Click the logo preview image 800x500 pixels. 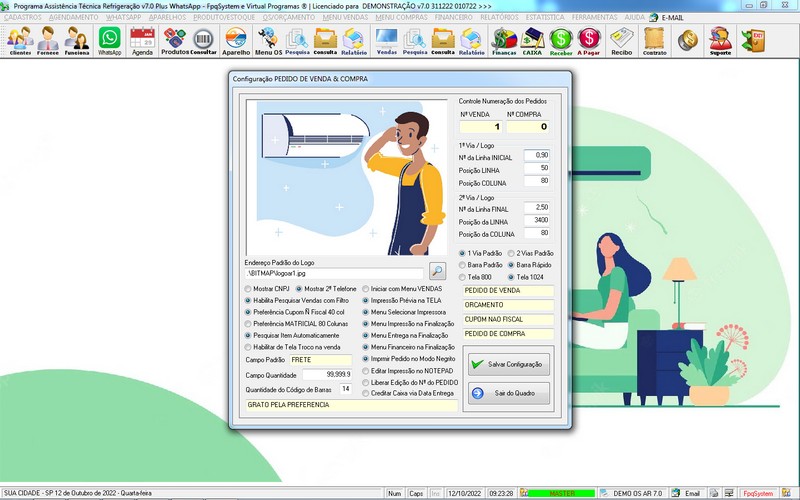(x=346, y=177)
